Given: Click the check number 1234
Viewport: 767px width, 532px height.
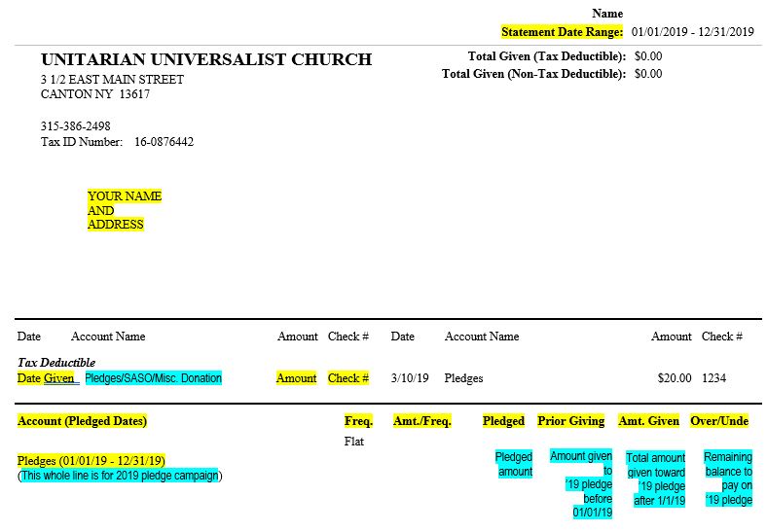Looking at the screenshot, I should click(x=714, y=378).
